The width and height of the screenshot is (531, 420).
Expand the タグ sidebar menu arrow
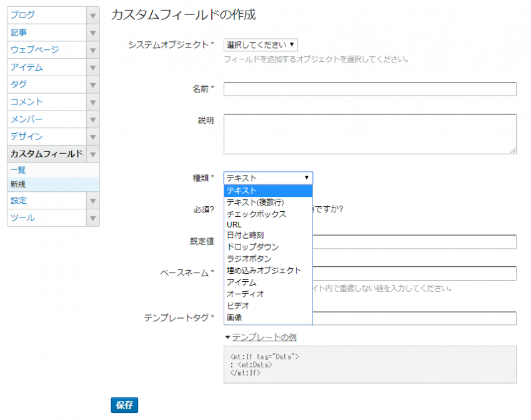tap(92, 84)
